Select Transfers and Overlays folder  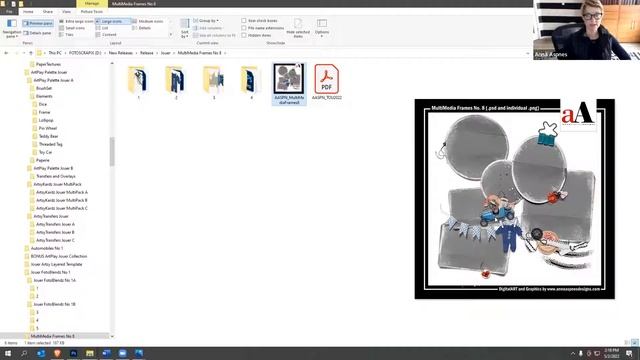click(56, 176)
